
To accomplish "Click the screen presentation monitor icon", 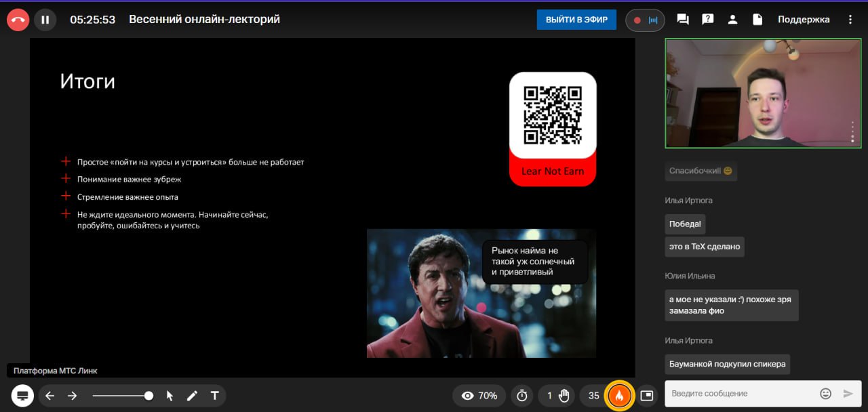I will [x=22, y=396].
